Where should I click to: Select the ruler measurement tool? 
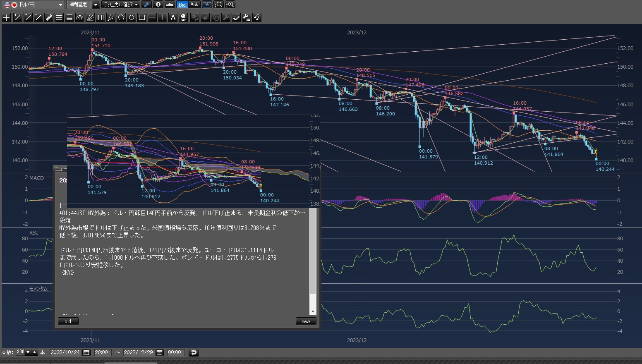(48, 17)
